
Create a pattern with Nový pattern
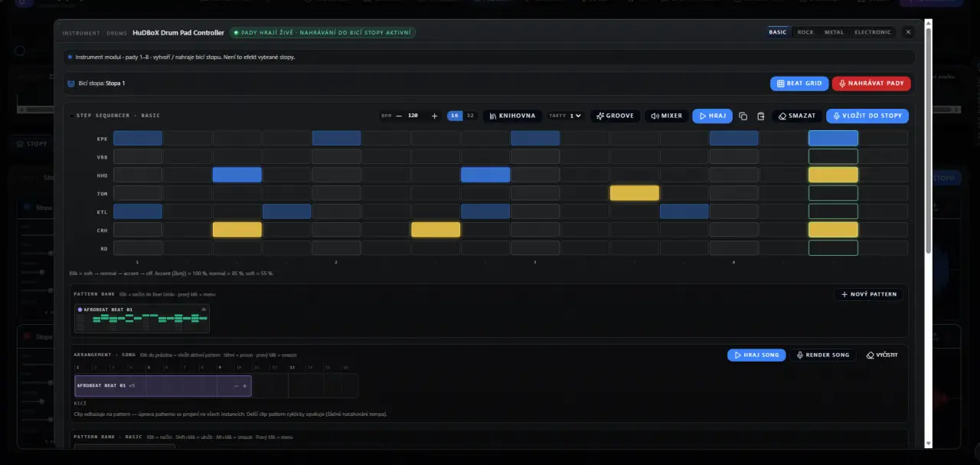868,294
